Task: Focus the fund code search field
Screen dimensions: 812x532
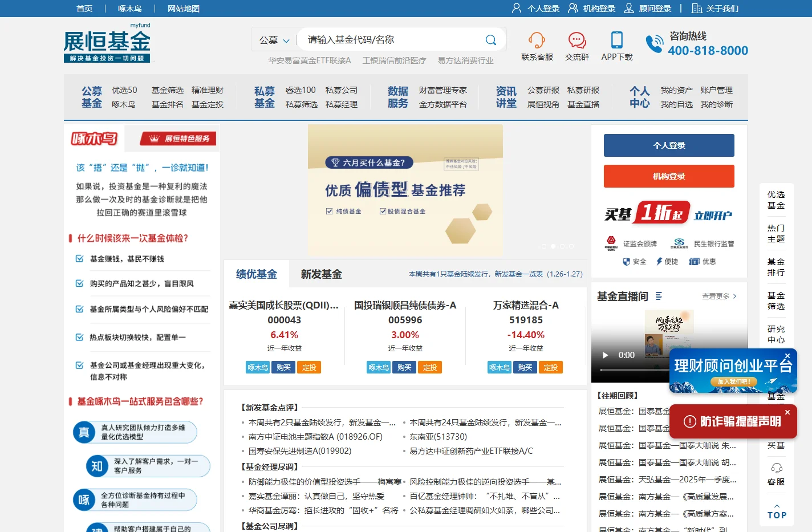Action: pos(393,40)
